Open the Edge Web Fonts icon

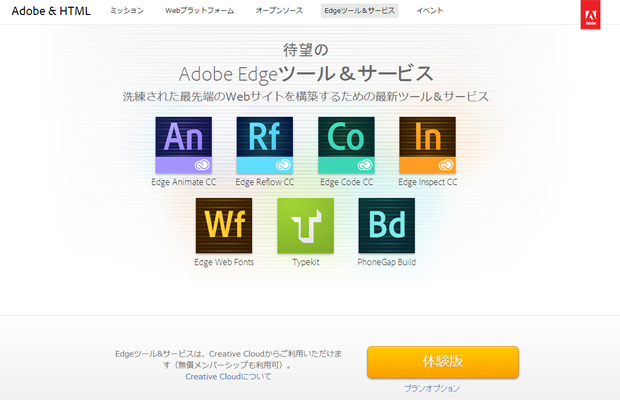pos(224,225)
